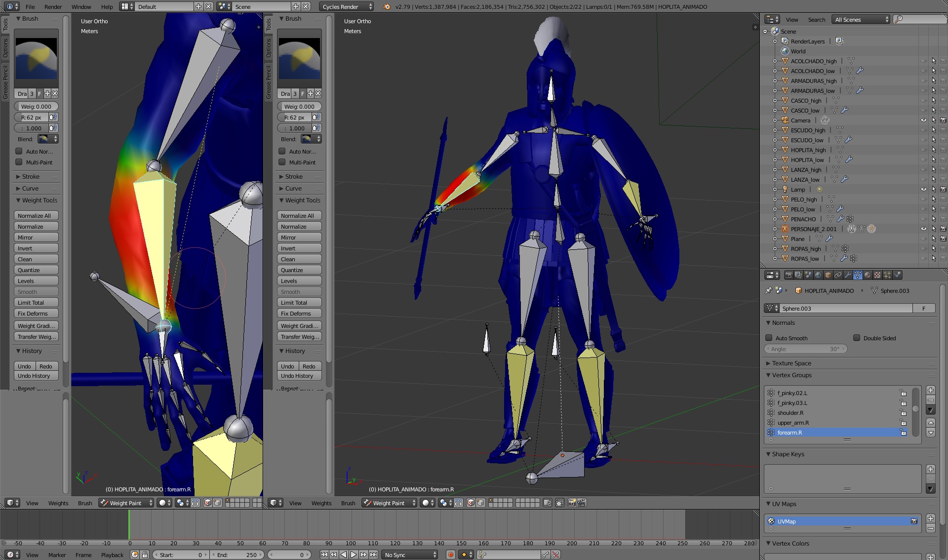Click the Blender info editor type icon
The width and height of the screenshot is (948, 560).
10,6
